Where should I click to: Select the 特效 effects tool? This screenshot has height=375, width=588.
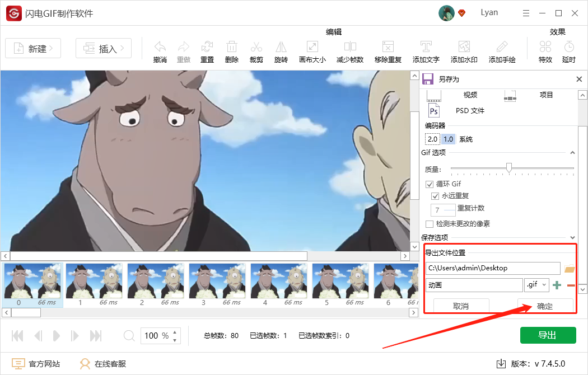point(545,51)
